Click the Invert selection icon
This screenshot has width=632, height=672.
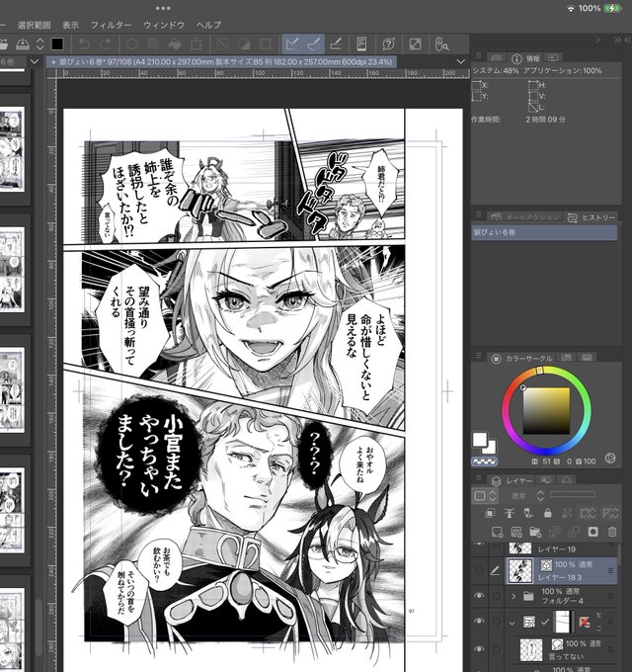pos(244,44)
